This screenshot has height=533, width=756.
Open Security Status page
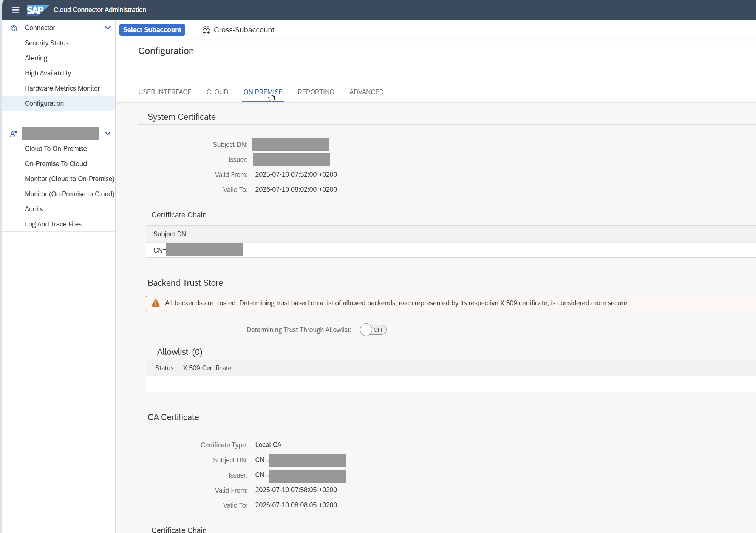click(47, 43)
